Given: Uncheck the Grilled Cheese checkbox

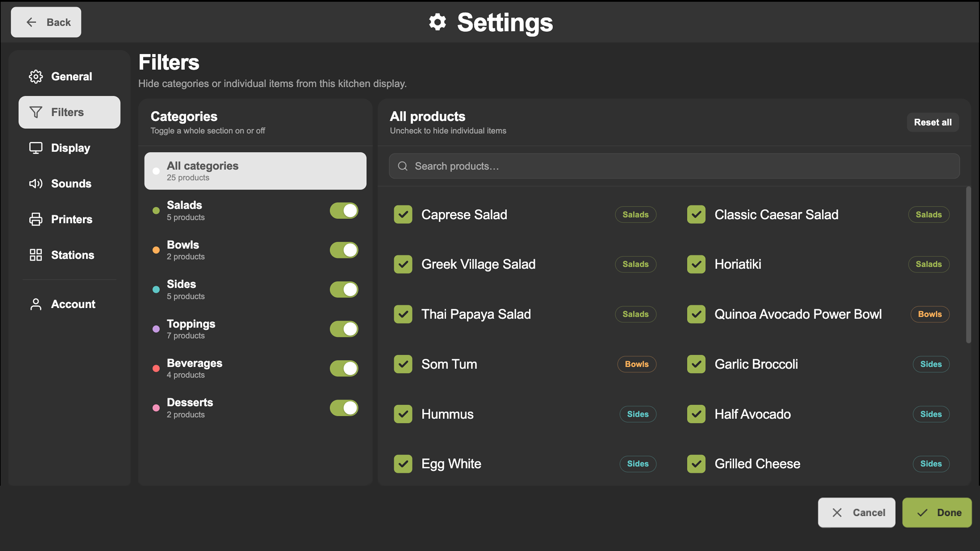Looking at the screenshot, I should [696, 464].
